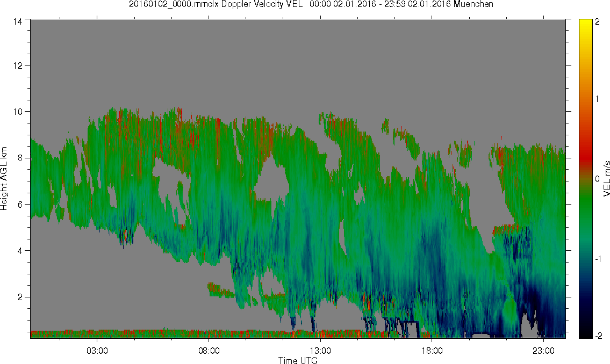
Task: Click the 'VEL m/s' colorbar label
Action: point(606,178)
